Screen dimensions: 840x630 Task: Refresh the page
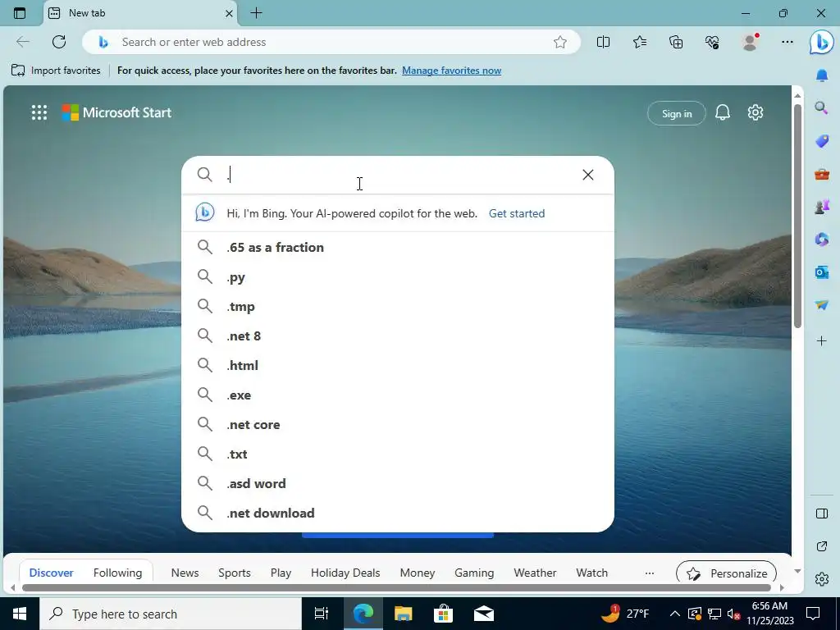click(59, 42)
